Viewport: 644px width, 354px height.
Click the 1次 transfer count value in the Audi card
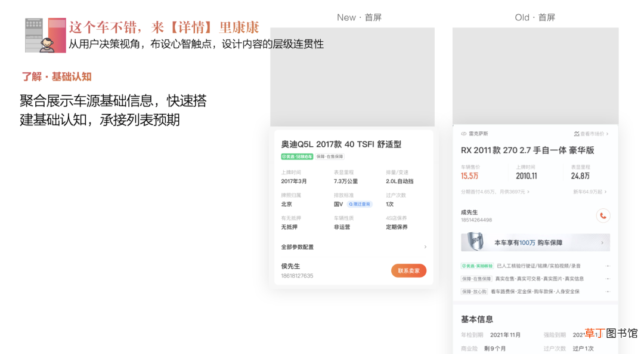tap(389, 204)
